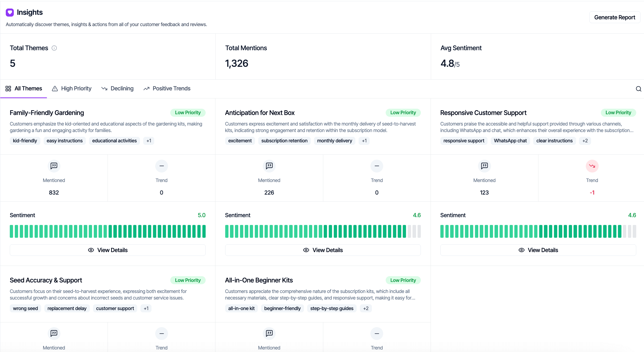
Task: Click the High Priority warning triangle icon
Action: (x=55, y=88)
